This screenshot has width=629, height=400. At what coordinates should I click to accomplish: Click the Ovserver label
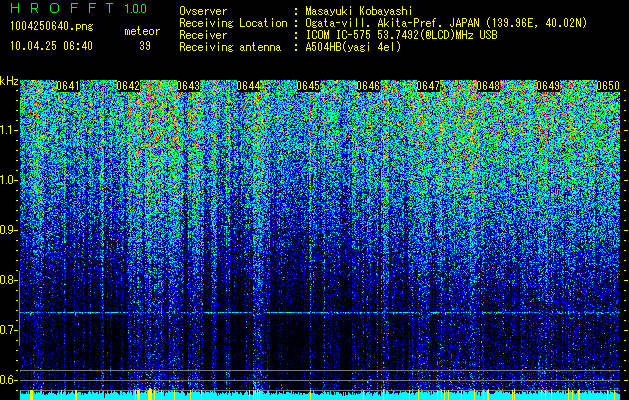point(203,11)
